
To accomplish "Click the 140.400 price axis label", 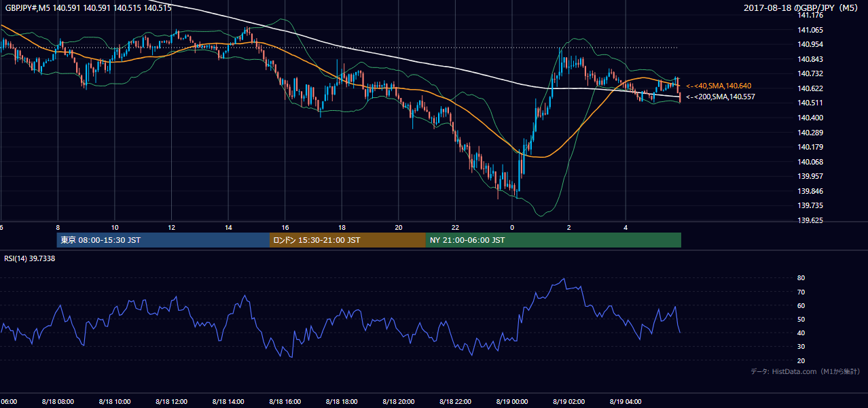I will point(811,118).
